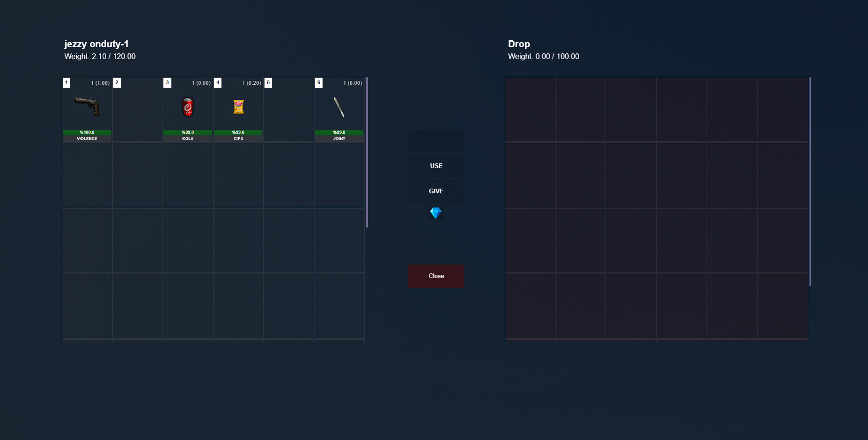Click the jezzy onduty-1 inventory title
The image size is (868, 440).
(96, 44)
